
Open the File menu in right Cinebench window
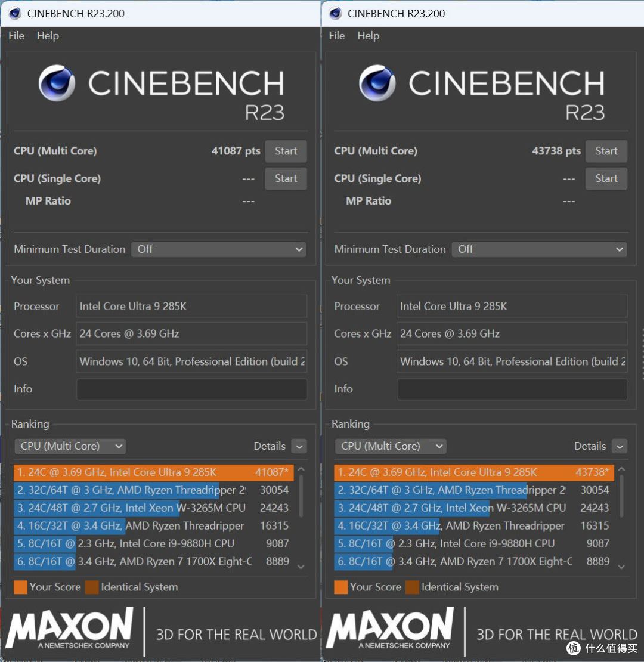[336, 35]
